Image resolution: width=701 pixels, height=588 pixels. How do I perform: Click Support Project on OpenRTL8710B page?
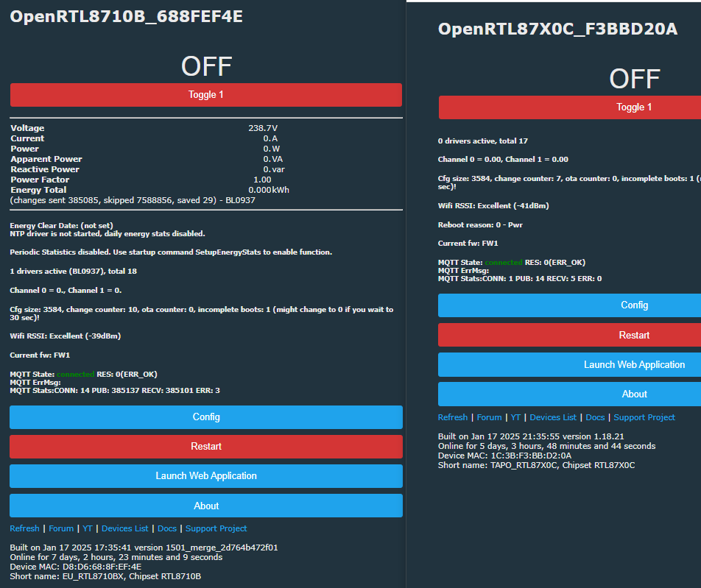tap(216, 528)
